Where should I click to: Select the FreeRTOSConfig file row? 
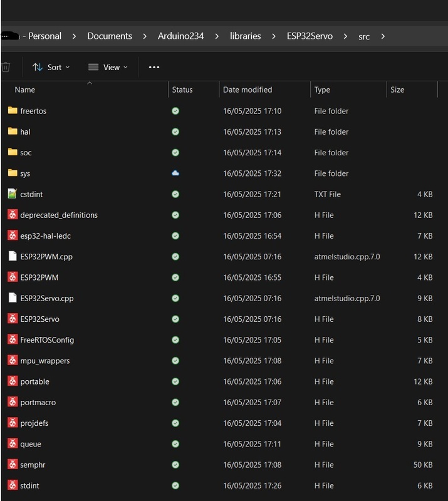pos(47,340)
